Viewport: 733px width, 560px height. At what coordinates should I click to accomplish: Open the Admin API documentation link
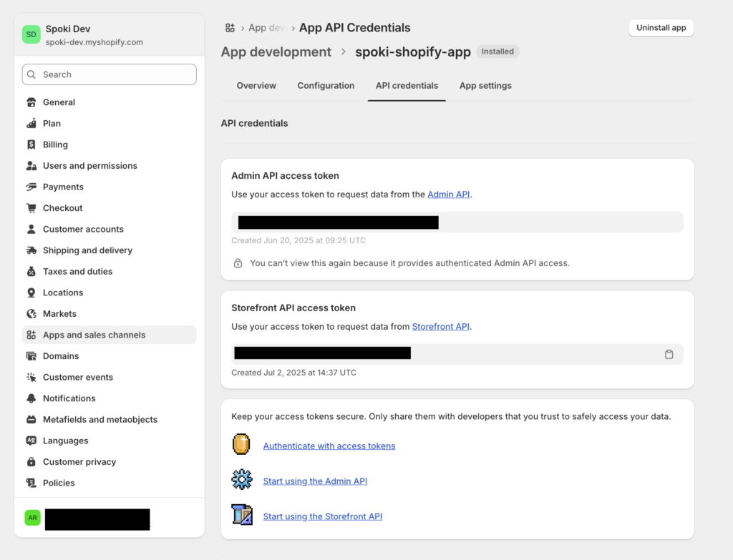coord(448,195)
